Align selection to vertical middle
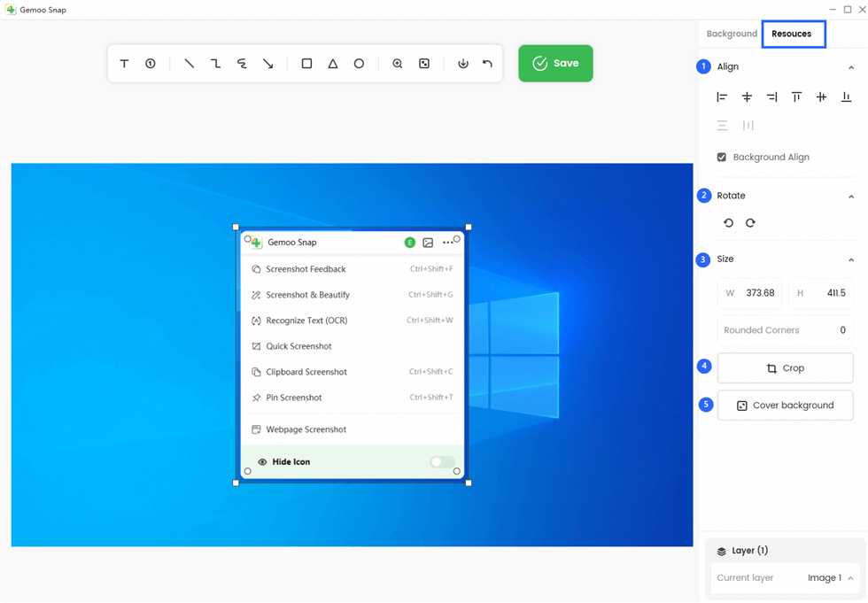This screenshot has height=603, width=868. click(822, 97)
